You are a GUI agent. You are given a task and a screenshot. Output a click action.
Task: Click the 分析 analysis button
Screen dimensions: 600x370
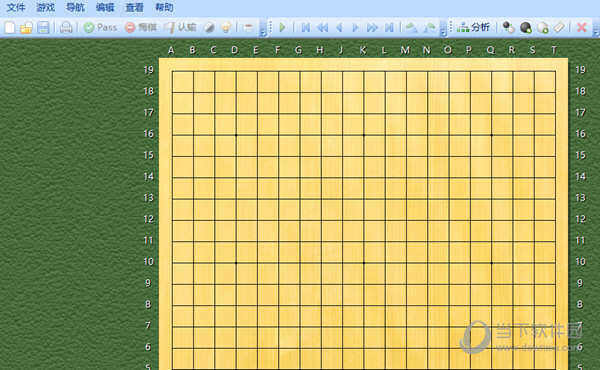(473, 28)
